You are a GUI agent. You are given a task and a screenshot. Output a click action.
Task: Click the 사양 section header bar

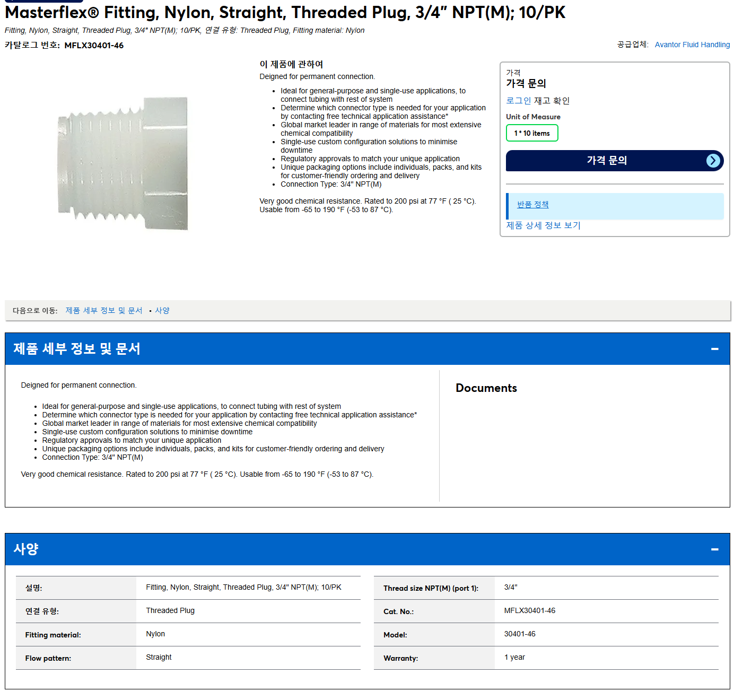coord(368,549)
